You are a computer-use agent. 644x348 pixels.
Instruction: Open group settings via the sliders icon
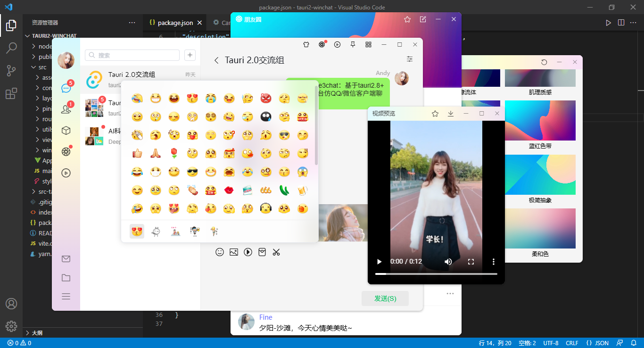(410, 59)
